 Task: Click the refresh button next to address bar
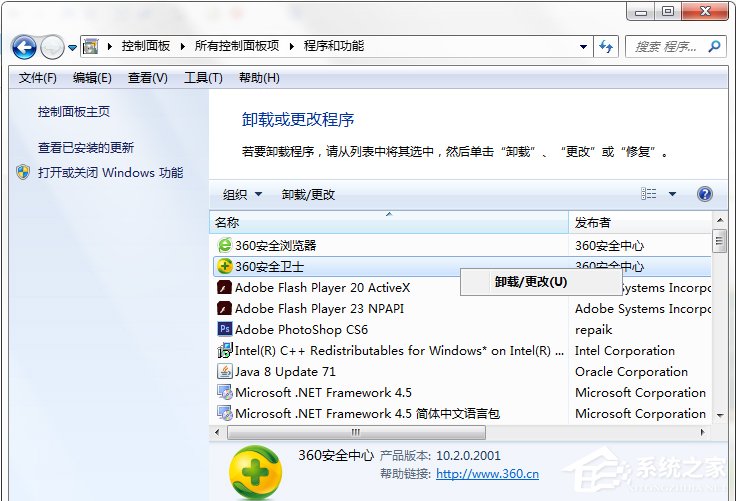pos(606,46)
